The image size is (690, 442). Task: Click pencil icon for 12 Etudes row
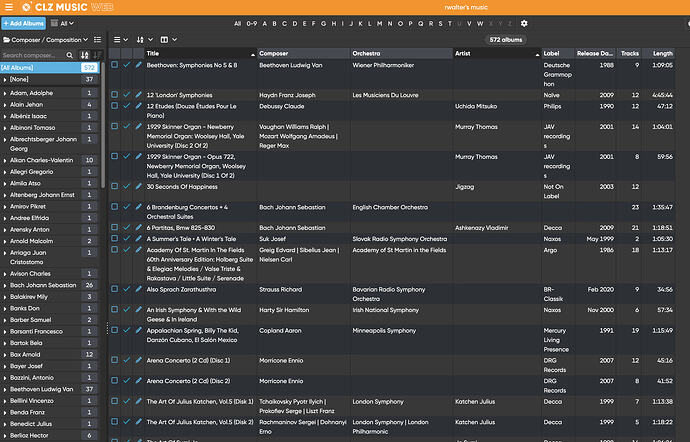point(138,106)
